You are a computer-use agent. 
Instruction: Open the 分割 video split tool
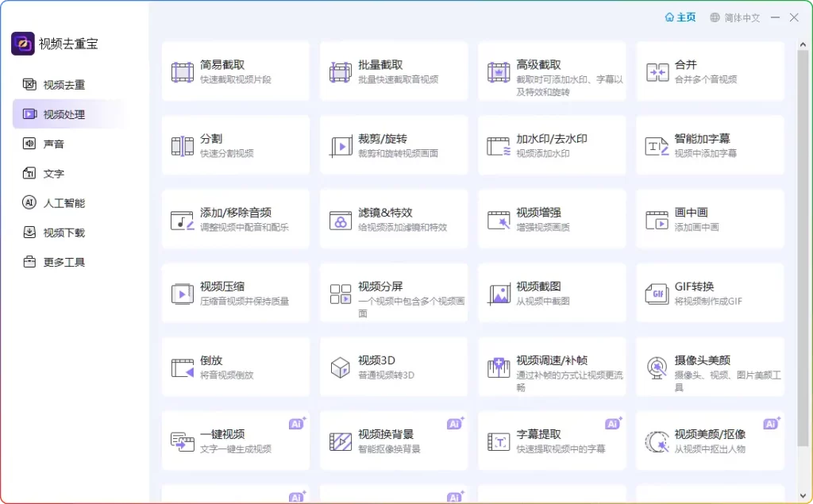pos(235,144)
